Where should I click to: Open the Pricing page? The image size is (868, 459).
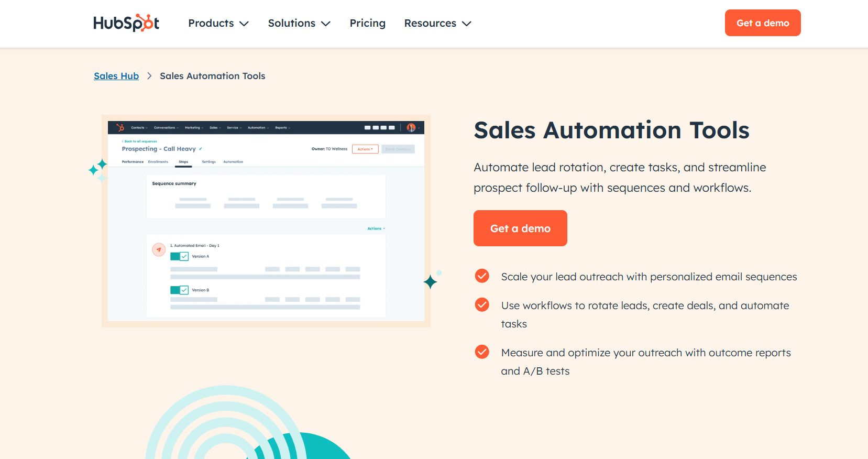click(368, 23)
